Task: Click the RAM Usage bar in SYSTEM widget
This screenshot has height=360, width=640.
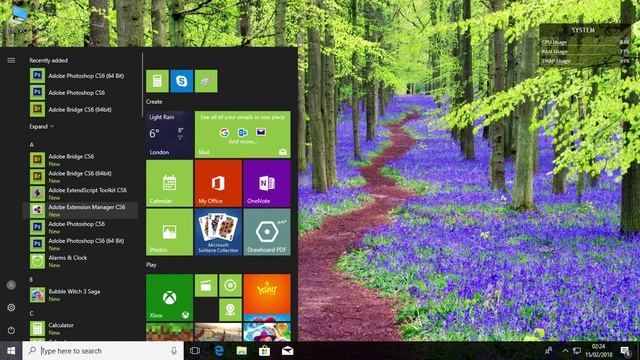Action: coord(585,52)
